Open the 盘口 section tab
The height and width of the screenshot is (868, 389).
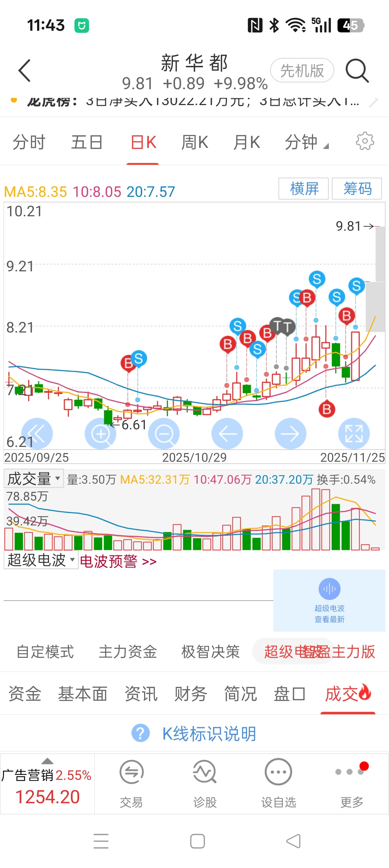coord(290,694)
